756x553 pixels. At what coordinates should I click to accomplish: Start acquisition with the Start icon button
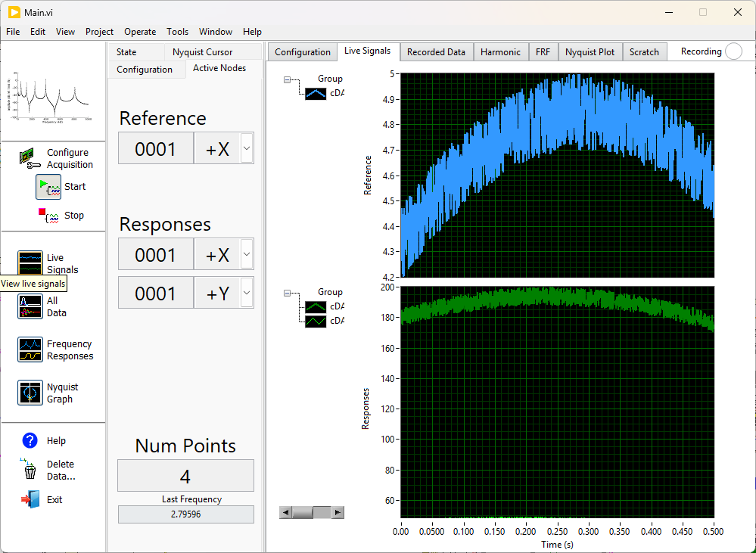(48, 187)
